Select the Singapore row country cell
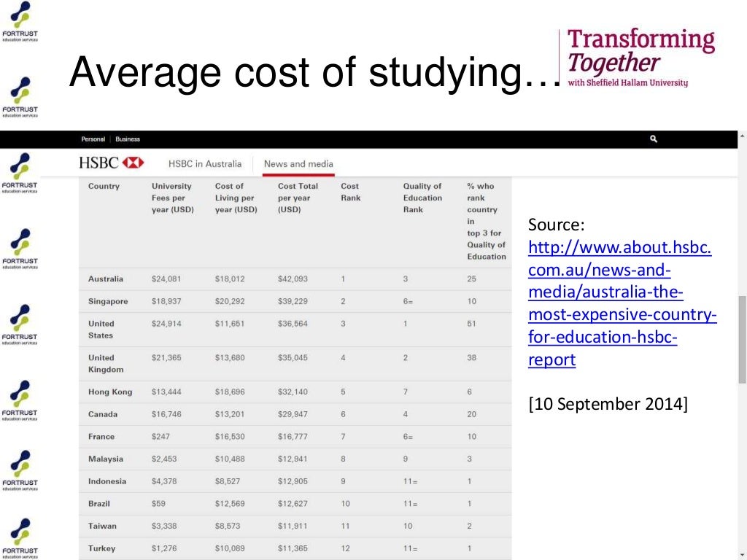The width and height of the screenshot is (747, 560). point(108,301)
